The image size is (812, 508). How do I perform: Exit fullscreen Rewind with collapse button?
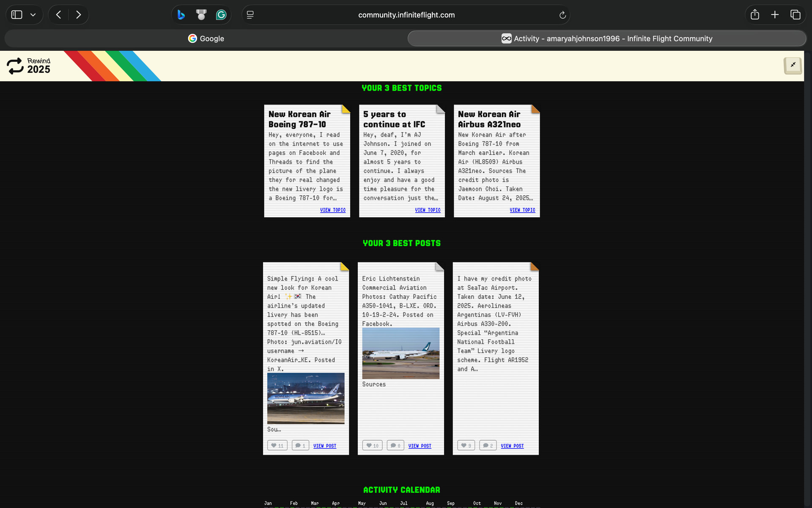click(x=793, y=65)
